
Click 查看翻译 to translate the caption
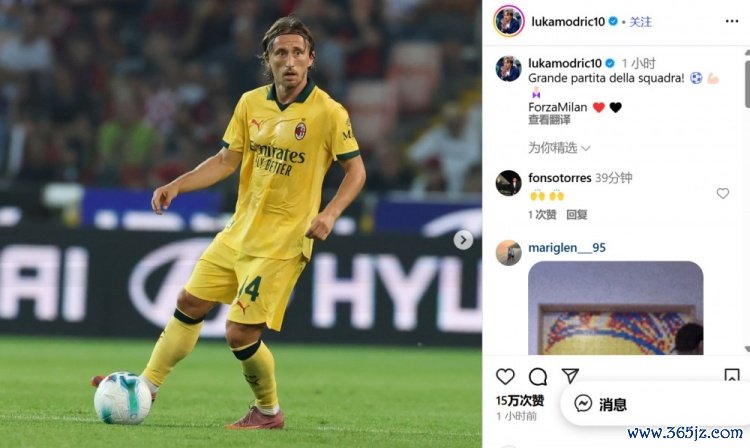point(549,120)
